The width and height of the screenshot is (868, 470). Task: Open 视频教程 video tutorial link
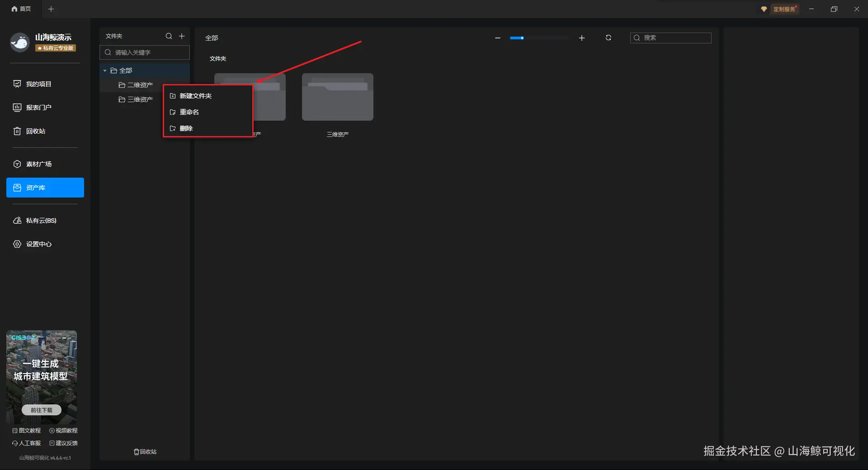[63, 431]
